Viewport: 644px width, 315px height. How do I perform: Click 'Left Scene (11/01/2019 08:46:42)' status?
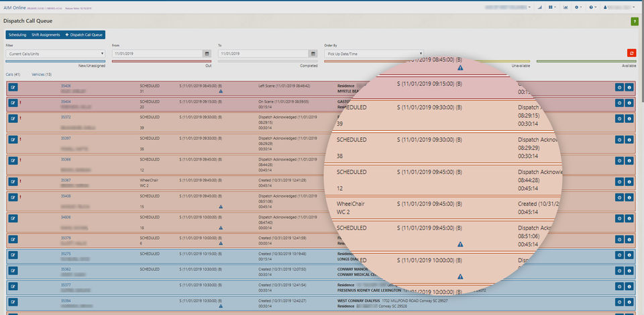click(284, 86)
